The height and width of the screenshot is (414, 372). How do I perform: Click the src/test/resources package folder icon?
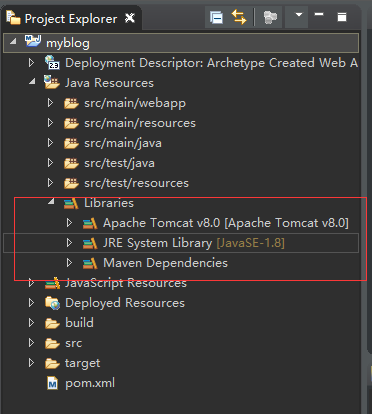tap(71, 183)
